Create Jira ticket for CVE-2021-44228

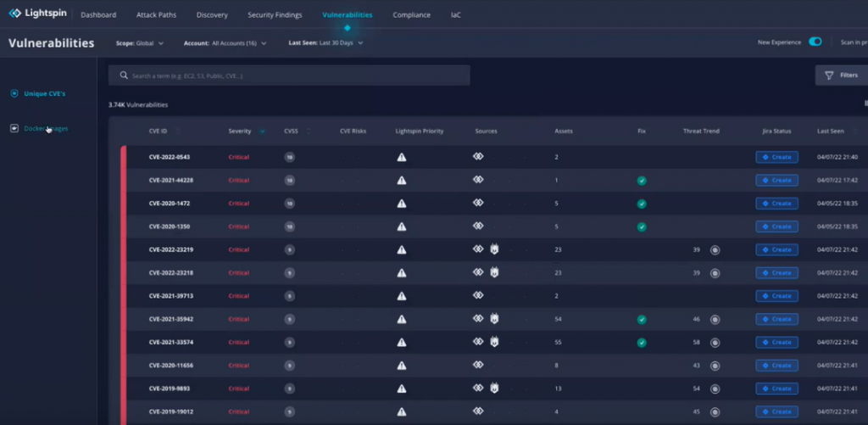[x=776, y=180]
